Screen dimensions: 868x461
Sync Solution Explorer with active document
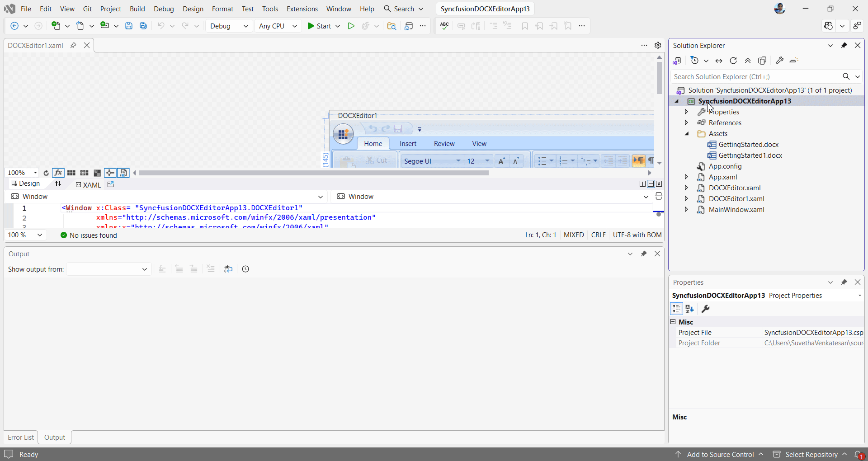coord(719,61)
